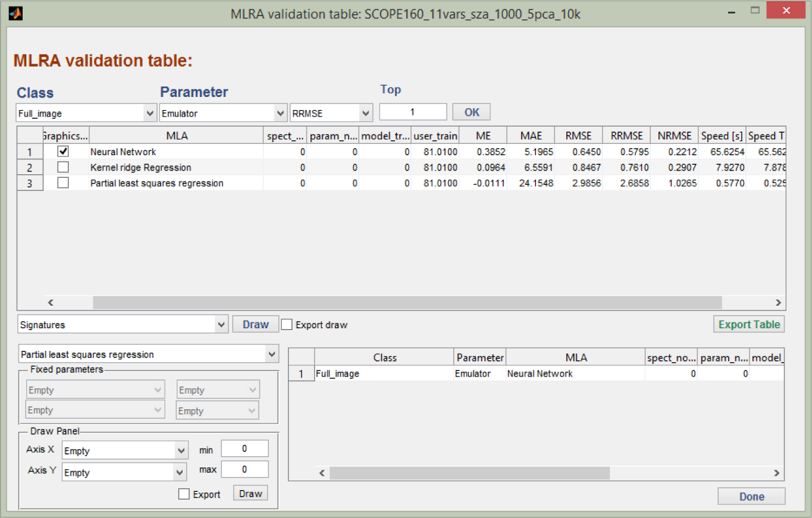Toggle the Export draw checkbox
The width and height of the screenshot is (812, 518).
click(x=287, y=325)
